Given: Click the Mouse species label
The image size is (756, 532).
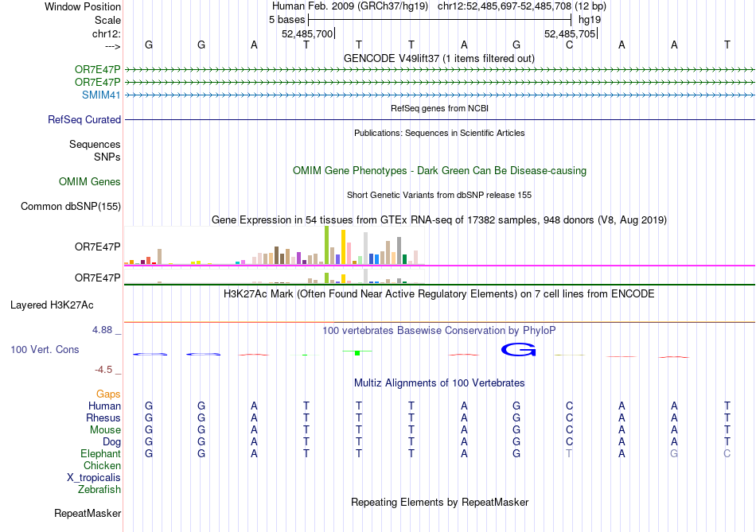Looking at the screenshot, I should 105,430.
